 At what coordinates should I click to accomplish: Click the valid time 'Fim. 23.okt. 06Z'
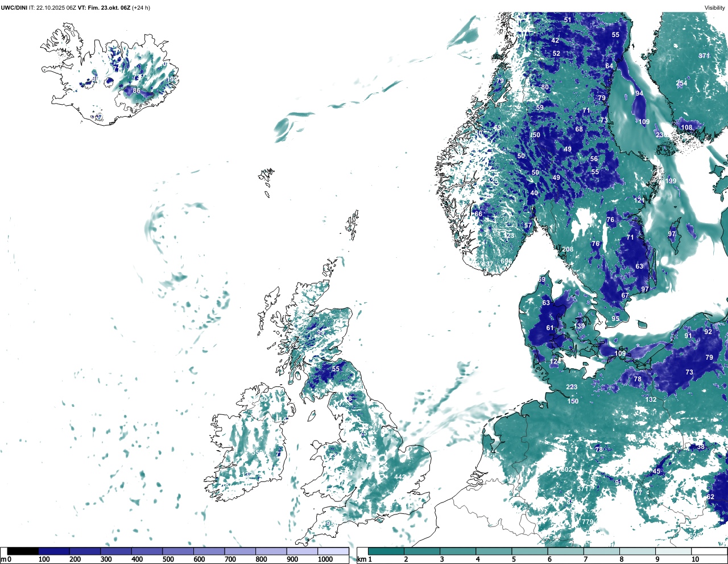pyautogui.click(x=109, y=8)
